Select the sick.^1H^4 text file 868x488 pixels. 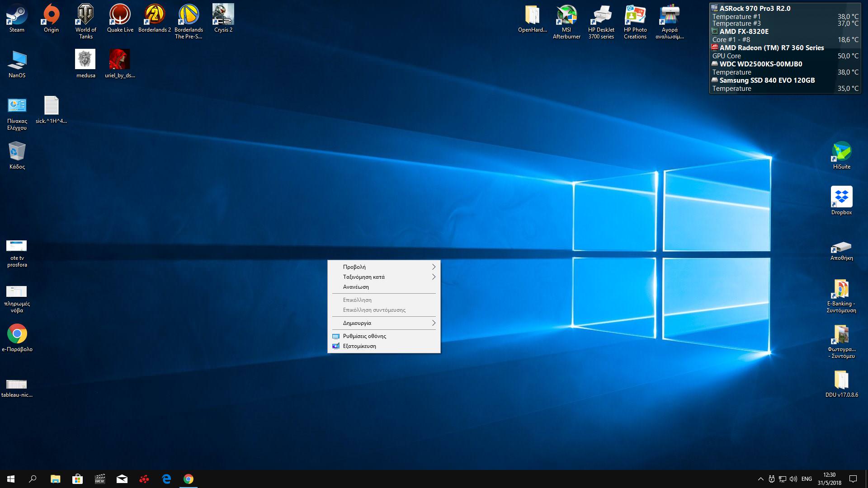click(51, 110)
